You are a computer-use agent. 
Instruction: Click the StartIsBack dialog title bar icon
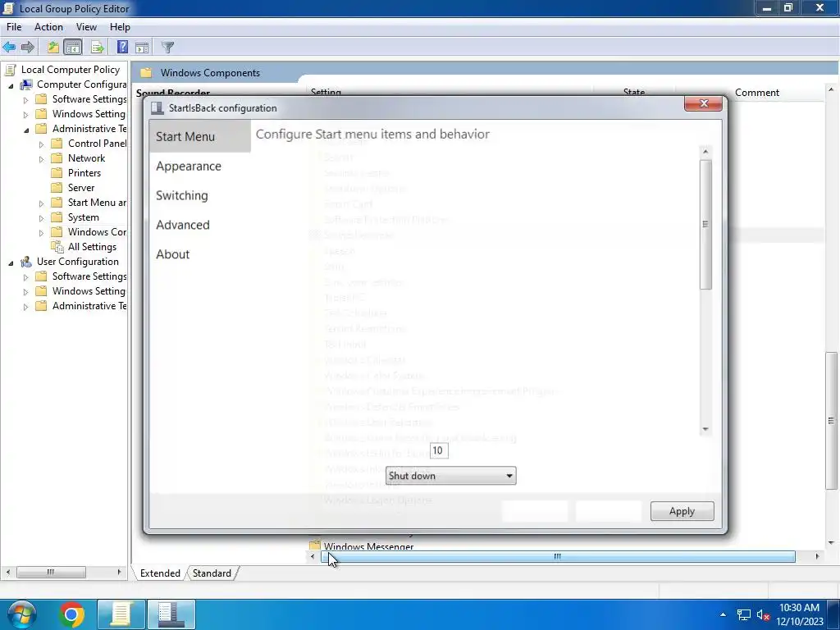point(157,108)
